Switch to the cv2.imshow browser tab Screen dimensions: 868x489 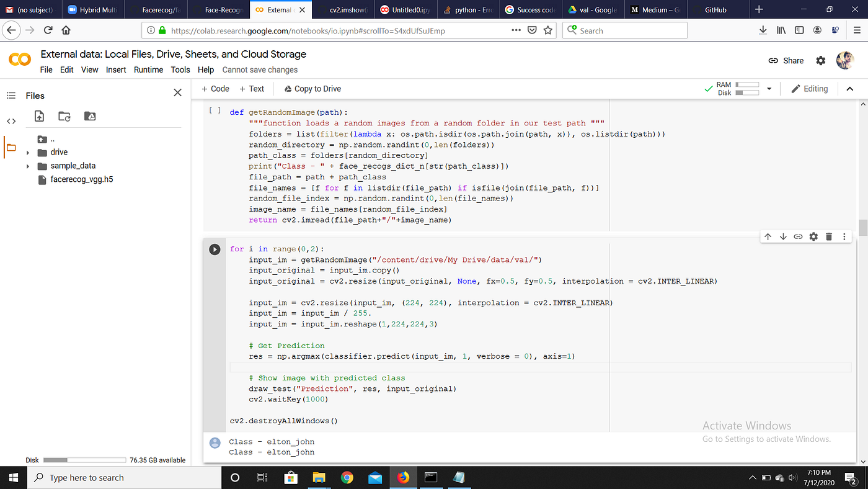(347, 9)
